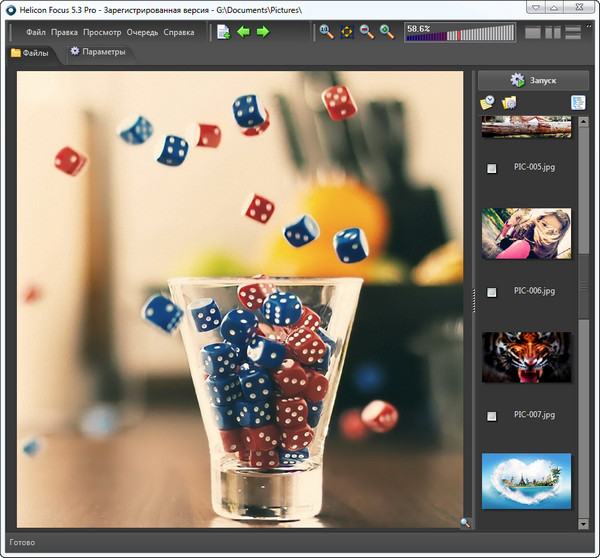Image resolution: width=600 pixels, height=558 pixels.
Task: Open the Файл menu
Action: 35,32
